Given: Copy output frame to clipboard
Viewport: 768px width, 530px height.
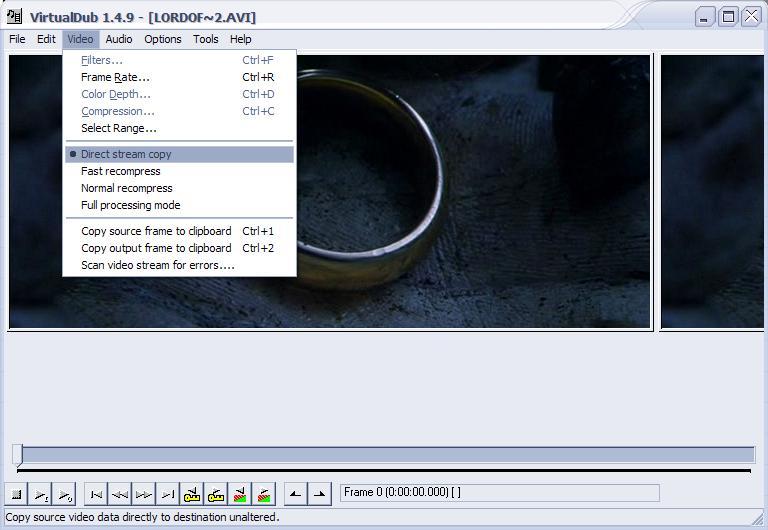Looking at the screenshot, I should pos(179,248).
